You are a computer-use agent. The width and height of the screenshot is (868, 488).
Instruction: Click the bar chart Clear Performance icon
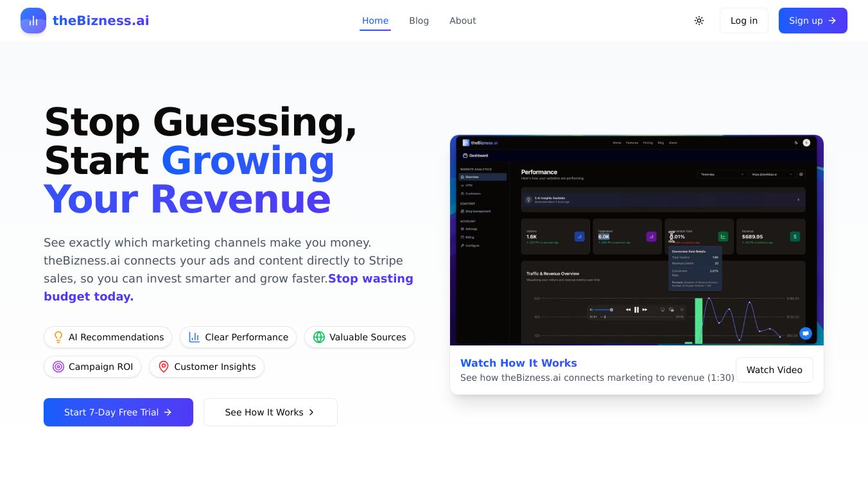195,337
